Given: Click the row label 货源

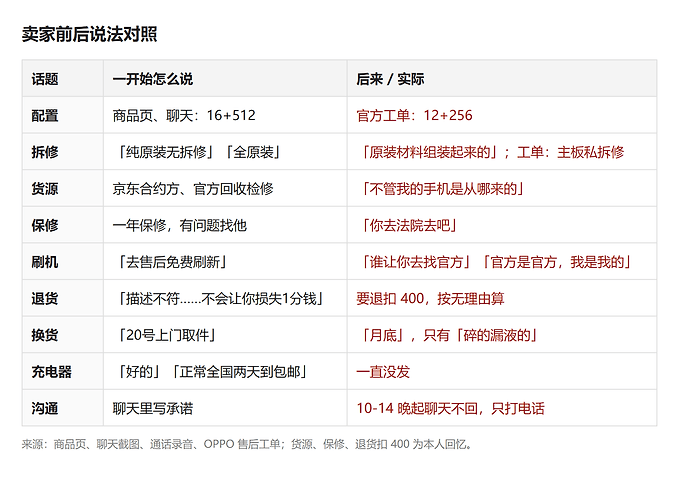Looking at the screenshot, I should coord(63,188).
